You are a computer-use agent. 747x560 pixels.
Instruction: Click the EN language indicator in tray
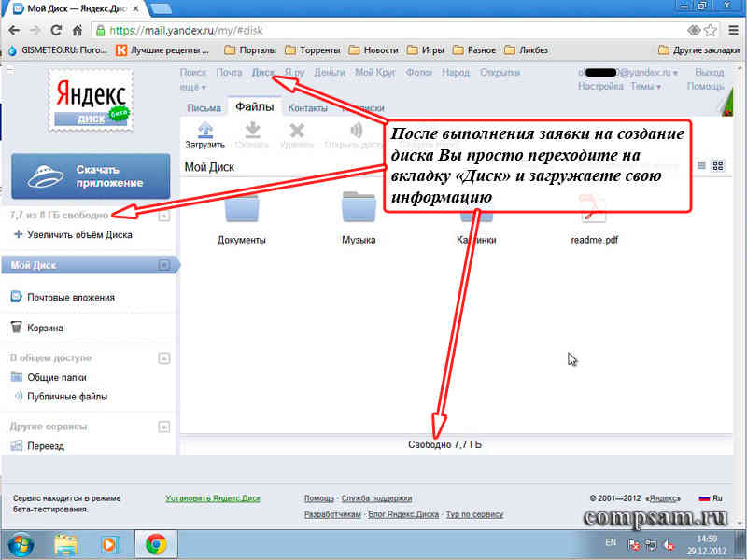point(611,542)
